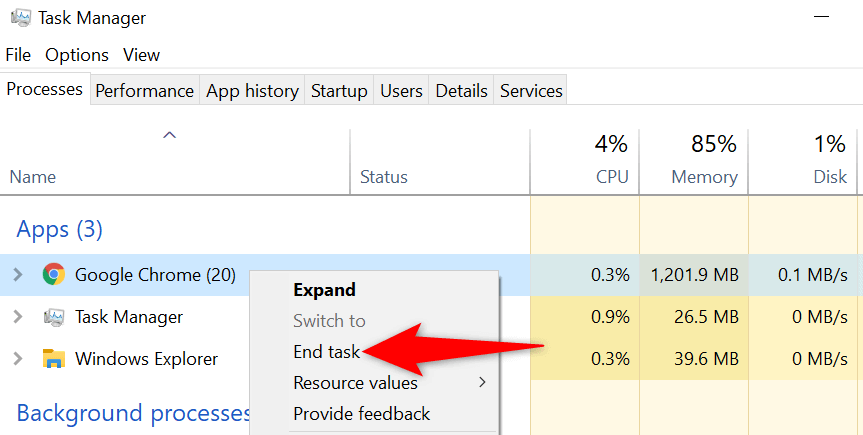Select Expand in the context menu
This screenshot has width=863, height=435.
[324, 290]
